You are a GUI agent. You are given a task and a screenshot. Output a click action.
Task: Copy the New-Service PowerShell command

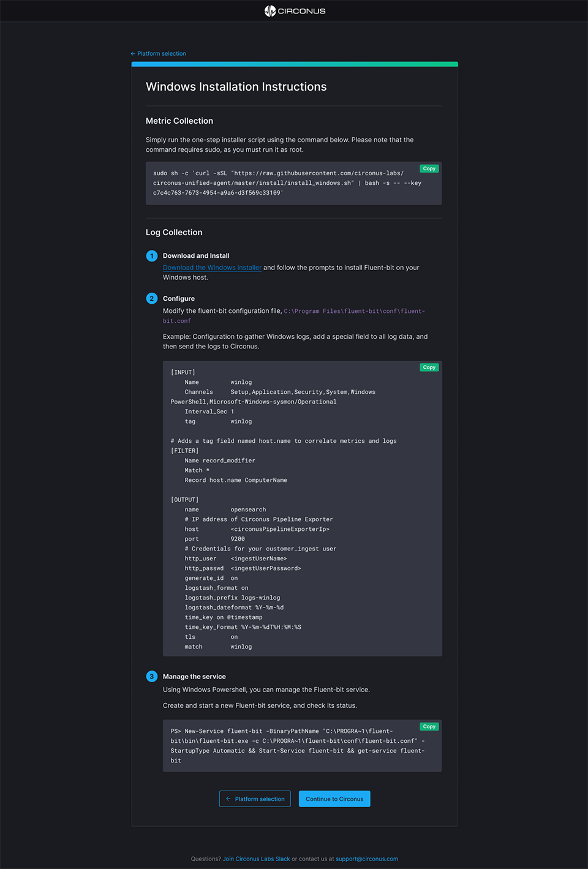tap(429, 727)
